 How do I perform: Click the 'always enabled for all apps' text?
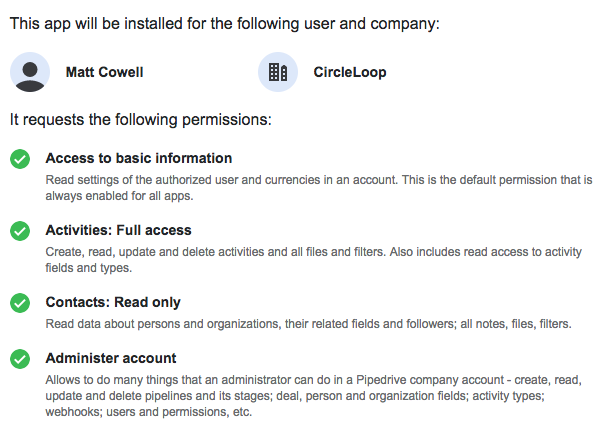click(119, 195)
